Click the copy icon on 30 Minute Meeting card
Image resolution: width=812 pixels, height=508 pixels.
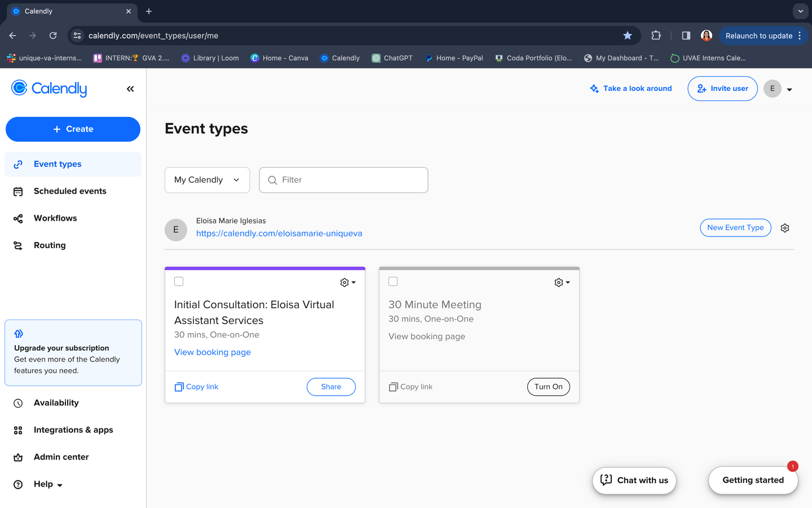(393, 387)
